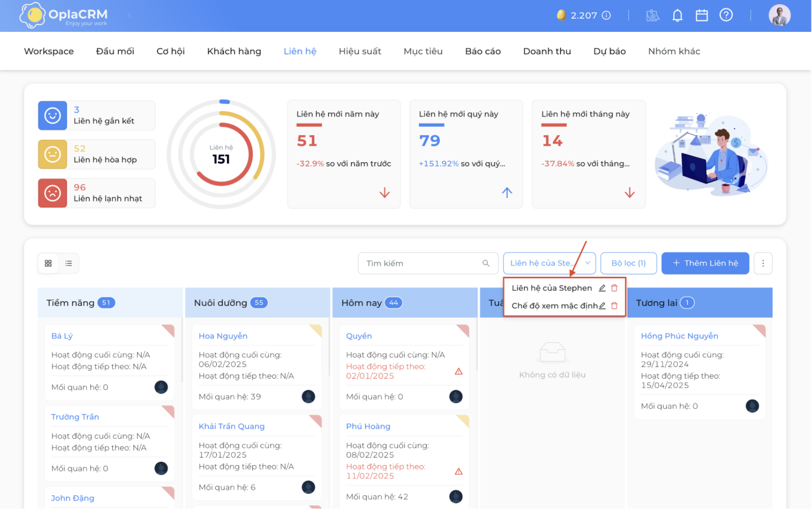
Task: Click owner avatar on Khải Trần Quang card
Action: (309, 487)
